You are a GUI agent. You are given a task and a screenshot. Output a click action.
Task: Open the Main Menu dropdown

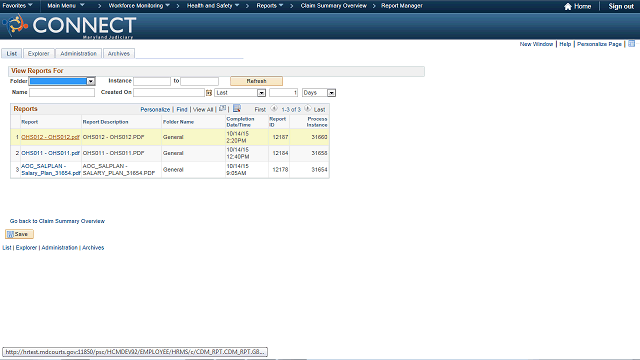(66, 6)
